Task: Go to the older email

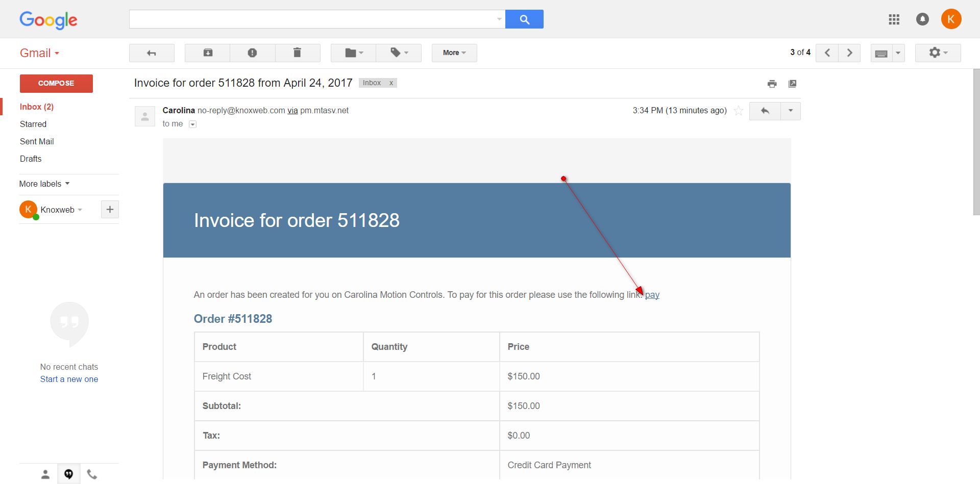Action: (x=849, y=53)
